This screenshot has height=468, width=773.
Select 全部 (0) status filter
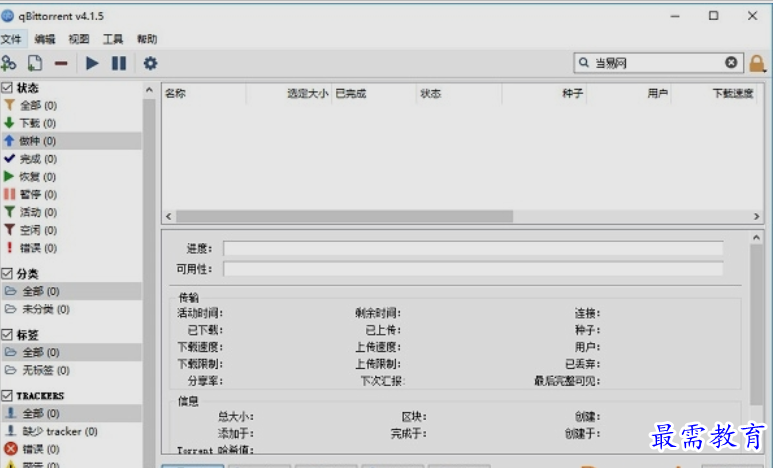(71, 105)
